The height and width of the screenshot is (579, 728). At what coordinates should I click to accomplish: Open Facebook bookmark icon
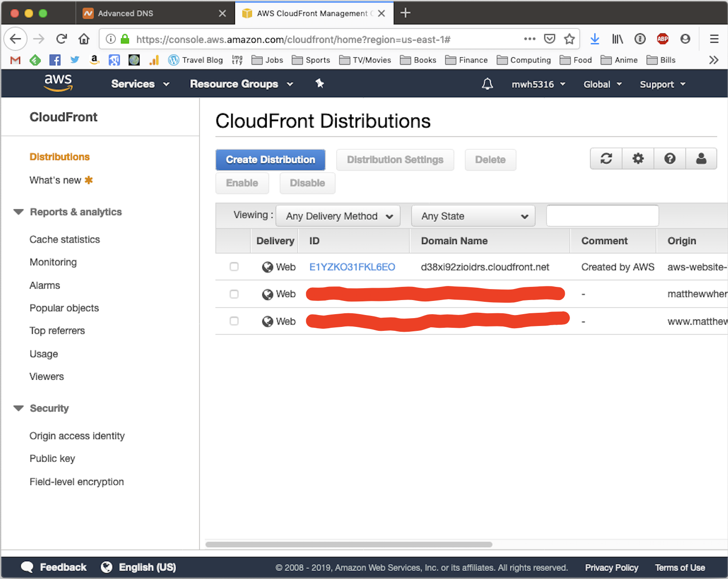(x=55, y=60)
